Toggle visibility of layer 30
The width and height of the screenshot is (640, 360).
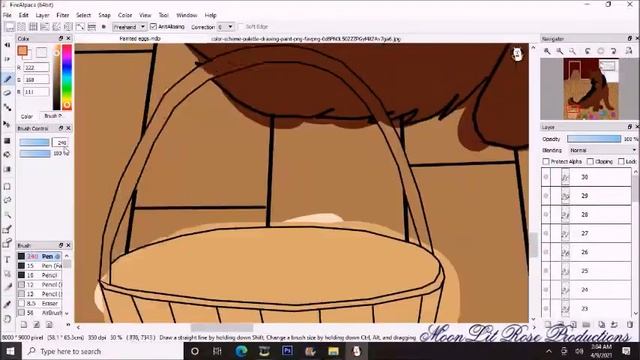point(546,177)
